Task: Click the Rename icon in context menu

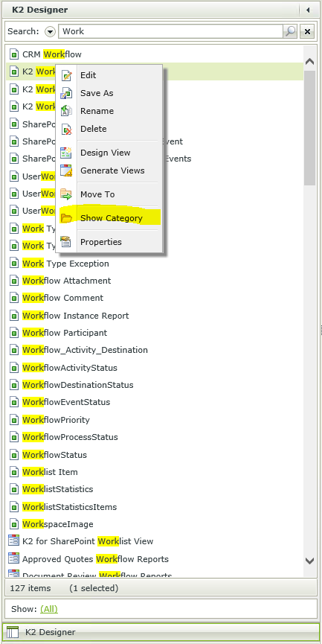Action: tap(66, 111)
